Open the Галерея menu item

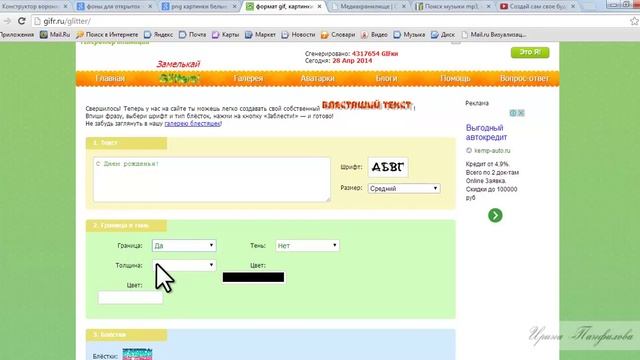pos(248,78)
